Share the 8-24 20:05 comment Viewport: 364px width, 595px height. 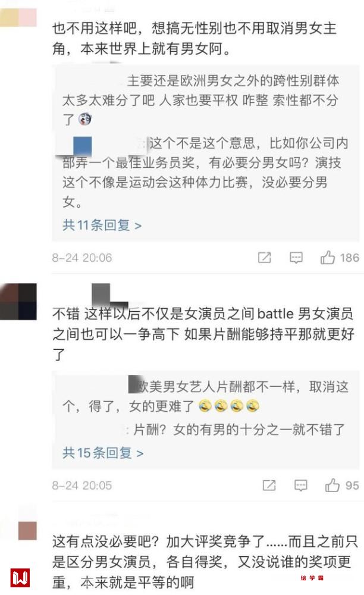(269, 486)
